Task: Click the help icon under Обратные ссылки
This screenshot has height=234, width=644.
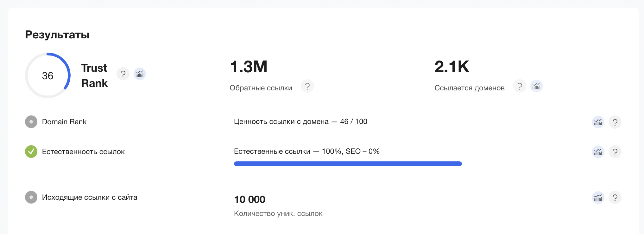Action: click(307, 86)
